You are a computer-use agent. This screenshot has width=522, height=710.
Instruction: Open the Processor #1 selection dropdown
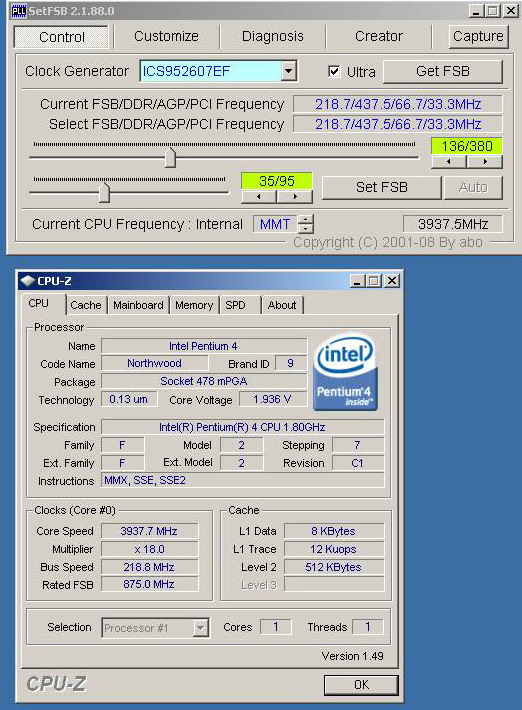click(200, 628)
